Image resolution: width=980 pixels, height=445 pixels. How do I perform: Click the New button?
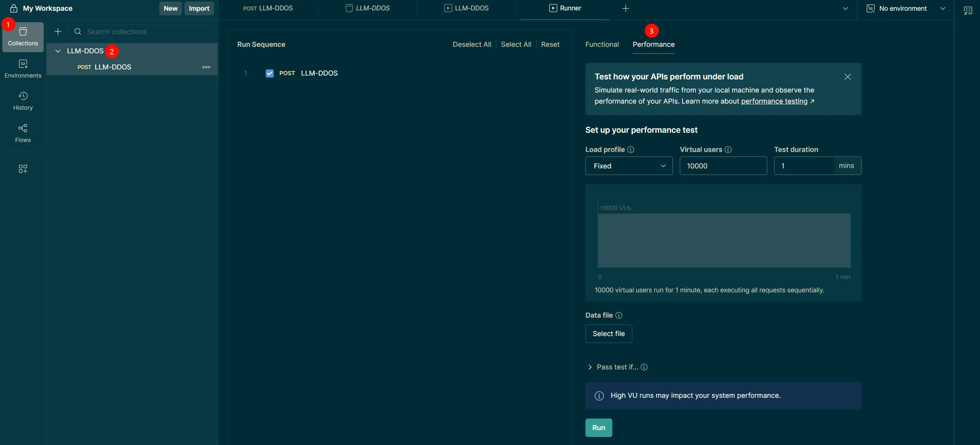pos(171,8)
